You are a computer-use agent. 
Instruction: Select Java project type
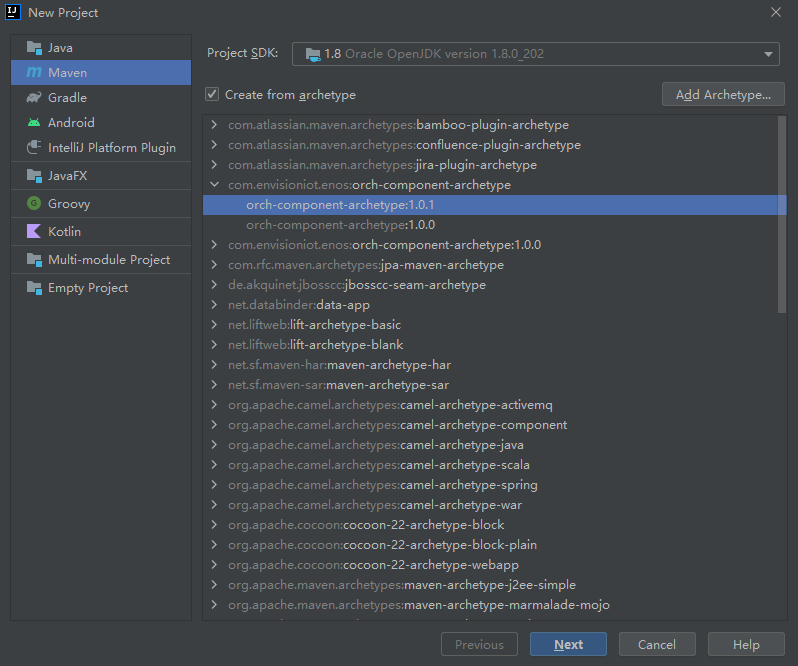tap(101, 48)
